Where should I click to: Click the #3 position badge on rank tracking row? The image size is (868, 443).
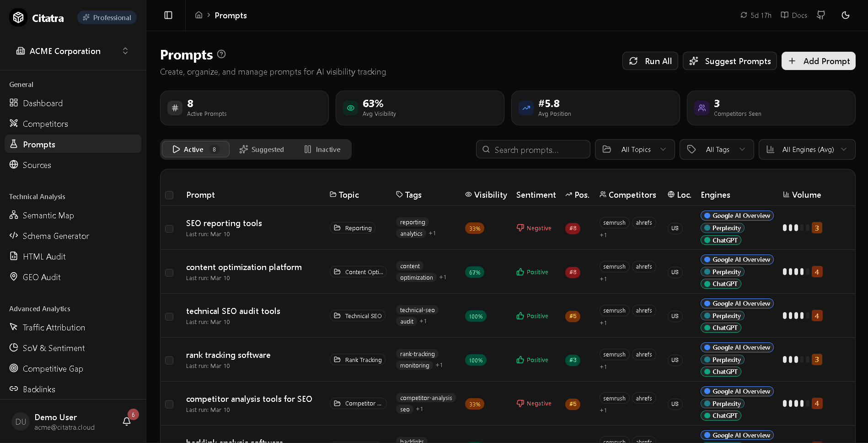[573, 360]
